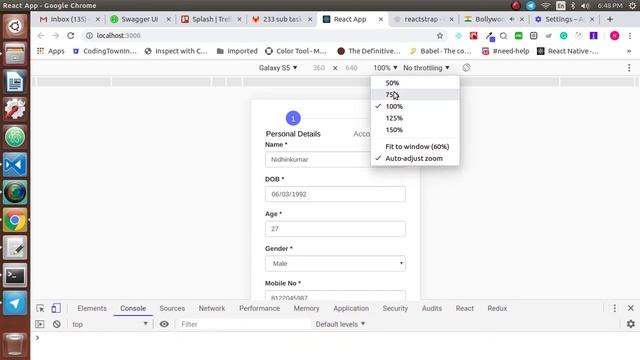Select 150% zoom option
The height and width of the screenshot is (360, 640).
pyautogui.click(x=415, y=130)
